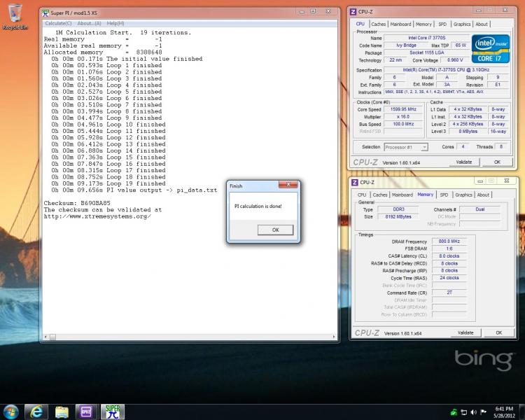Click the Command Rate 2T value
Screen dimensions: 525x420
[449, 293]
